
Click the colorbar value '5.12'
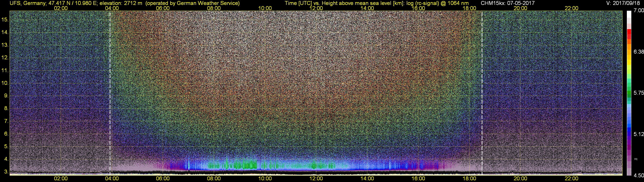coord(639,134)
